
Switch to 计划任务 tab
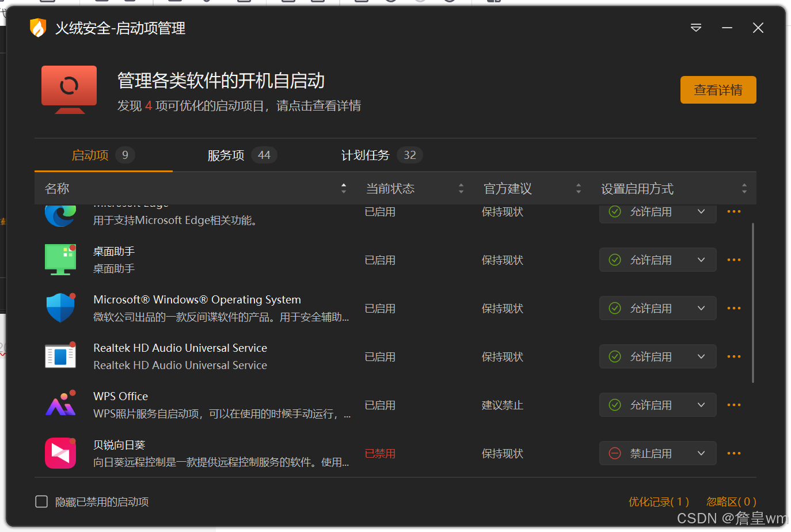[x=381, y=155]
